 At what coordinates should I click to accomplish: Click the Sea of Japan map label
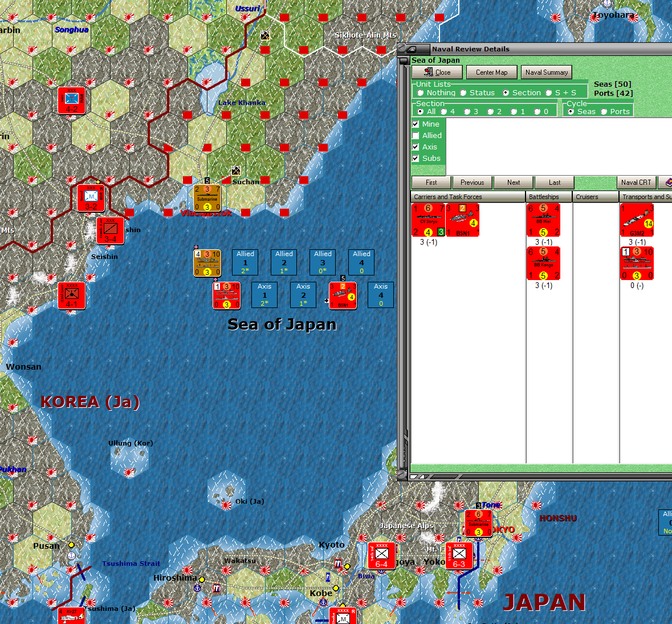coord(282,324)
